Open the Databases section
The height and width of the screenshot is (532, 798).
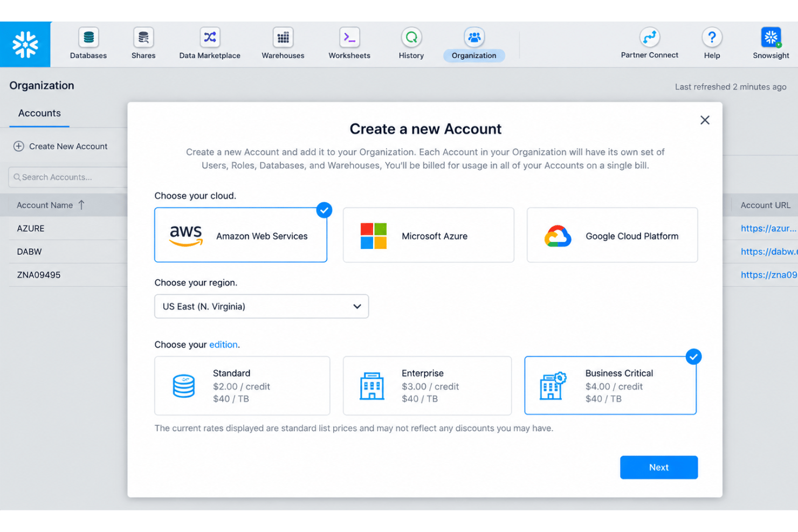[88, 44]
